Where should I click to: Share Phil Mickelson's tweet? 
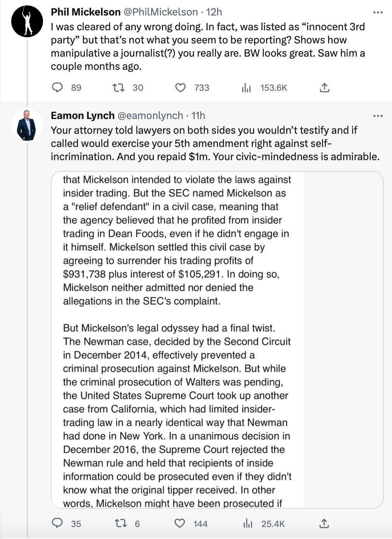[325, 88]
